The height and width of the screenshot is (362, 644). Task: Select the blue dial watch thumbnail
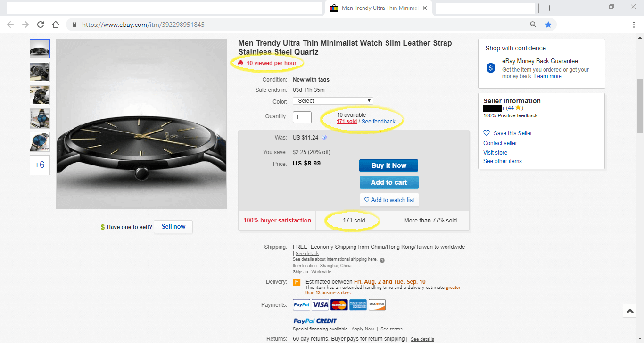40,118
